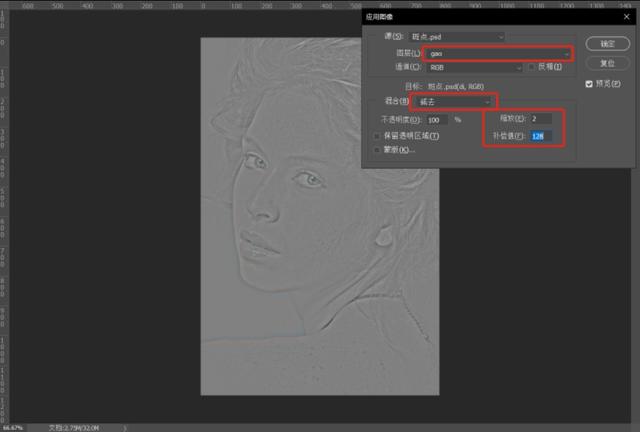The width and height of the screenshot is (640, 432).
Task: Click the 缩放 (Scale) input field
Action: (540, 119)
